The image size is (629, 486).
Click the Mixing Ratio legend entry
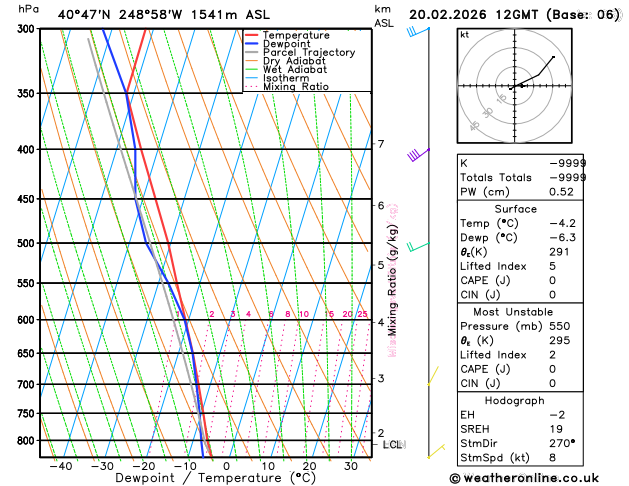click(x=295, y=87)
